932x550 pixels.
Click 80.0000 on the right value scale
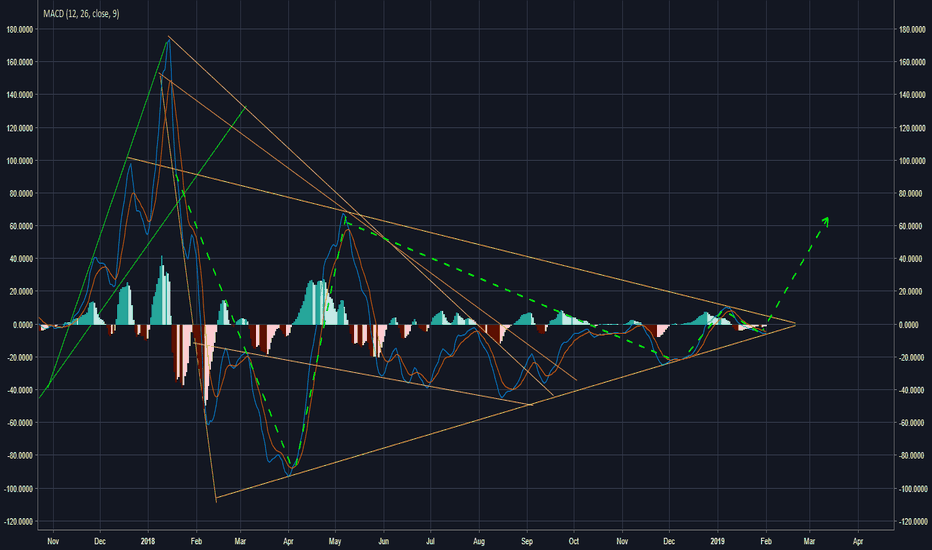pyautogui.click(x=911, y=193)
